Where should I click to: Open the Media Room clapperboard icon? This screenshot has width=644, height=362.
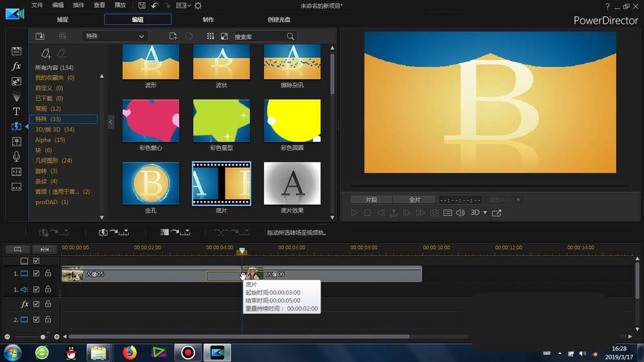(x=17, y=51)
